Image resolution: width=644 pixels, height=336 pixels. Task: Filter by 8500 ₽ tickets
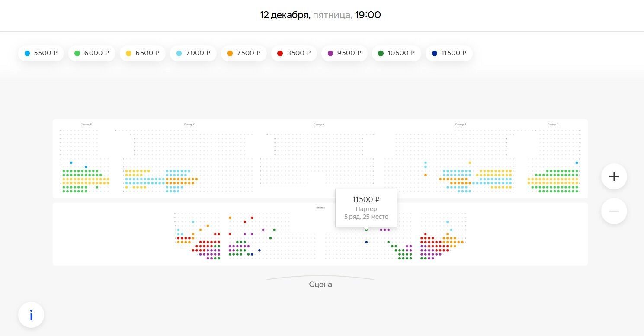tap(294, 53)
